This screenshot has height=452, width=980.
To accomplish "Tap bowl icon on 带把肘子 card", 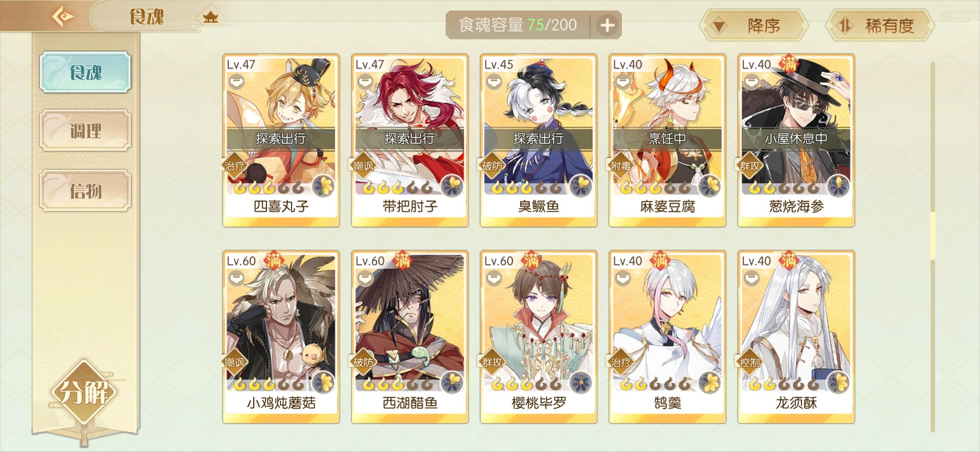I will [x=365, y=80].
